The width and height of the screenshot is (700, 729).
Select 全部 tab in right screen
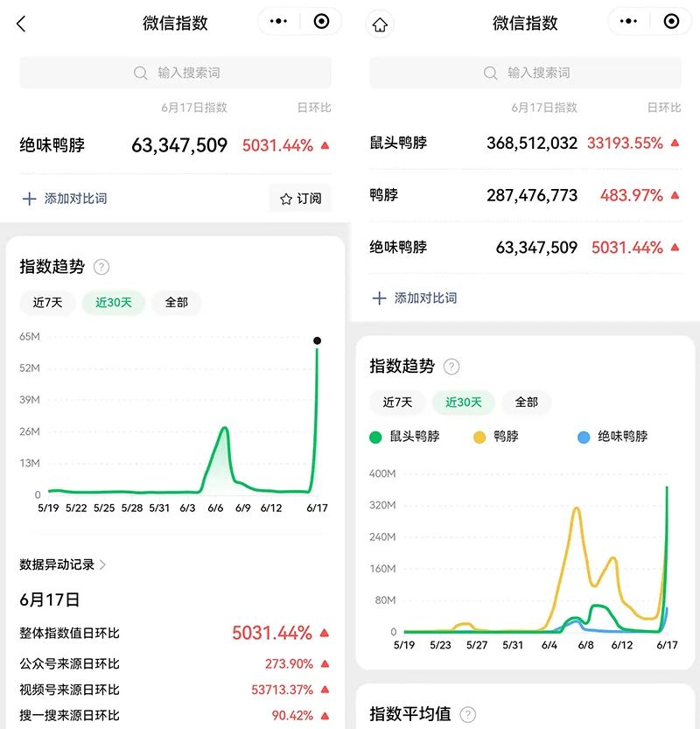click(x=527, y=403)
